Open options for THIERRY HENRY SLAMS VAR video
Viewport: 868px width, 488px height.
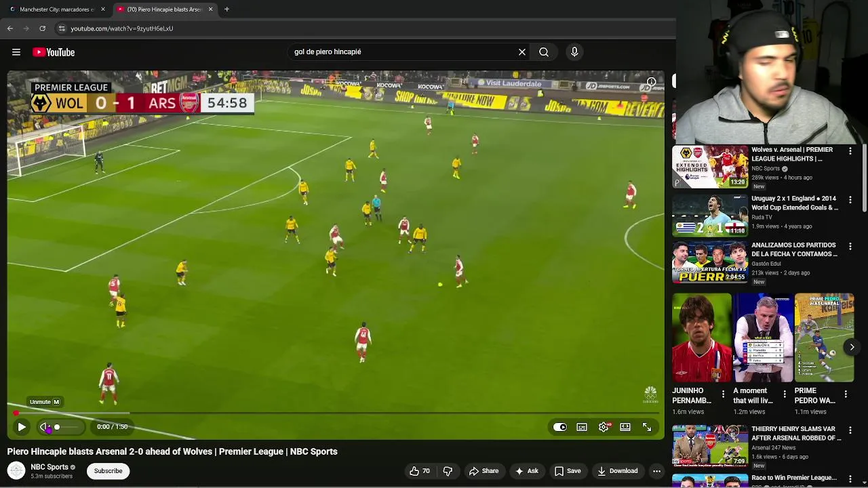click(850, 430)
